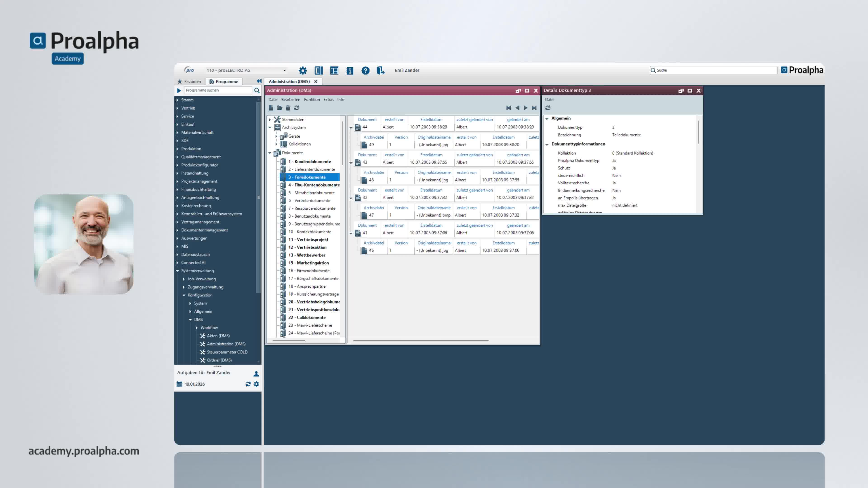Open the Funktion menu
The height and width of the screenshot is (488, 868).
point(312,100)
